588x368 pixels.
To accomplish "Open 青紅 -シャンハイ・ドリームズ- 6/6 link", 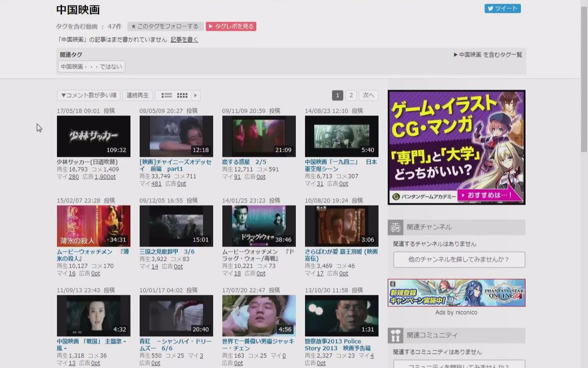I will tap(175, 345).
